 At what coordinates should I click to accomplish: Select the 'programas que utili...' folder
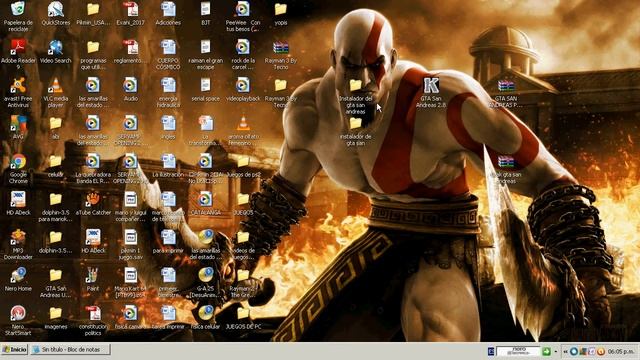pyautogui.click(x=93, y=54)
